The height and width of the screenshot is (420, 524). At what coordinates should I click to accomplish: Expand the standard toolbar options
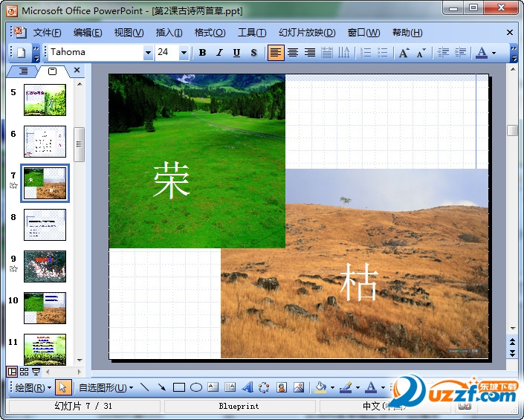(36, 53)
